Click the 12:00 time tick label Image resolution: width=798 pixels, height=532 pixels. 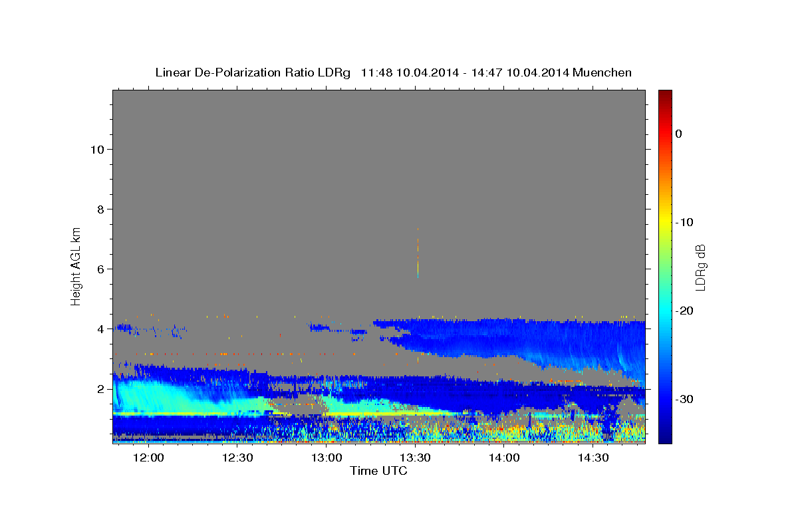point(149,458)
